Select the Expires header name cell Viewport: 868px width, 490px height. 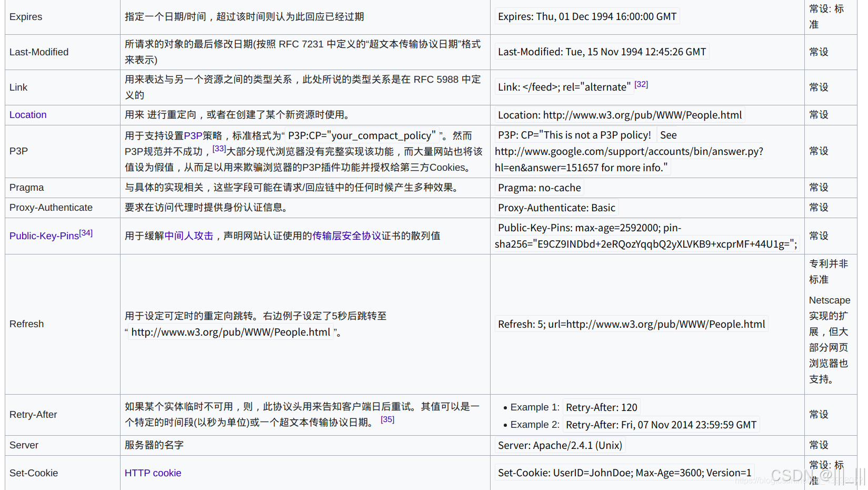(63, 17)
